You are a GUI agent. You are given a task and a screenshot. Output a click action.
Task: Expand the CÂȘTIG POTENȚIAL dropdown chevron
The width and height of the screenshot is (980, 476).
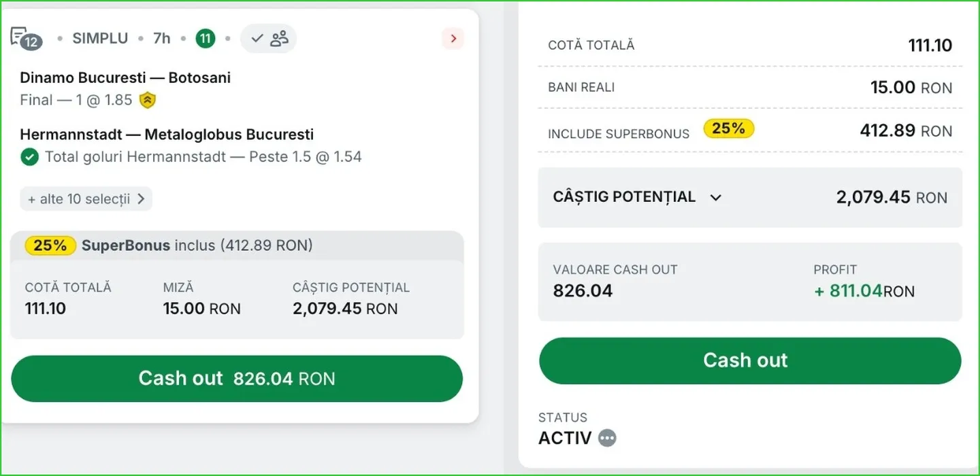pyautogui.click(x=715, y=198)
